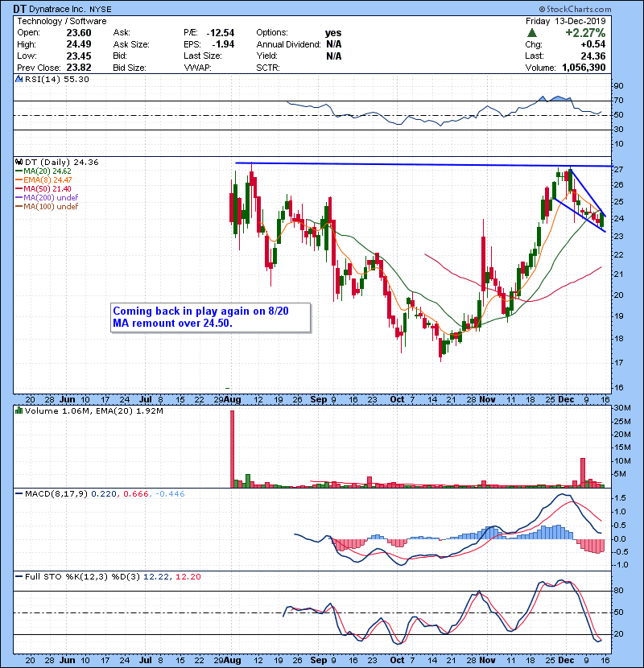Click the Options yes value
The height and width of the screenshot is (668, 644).
point(333,33)
